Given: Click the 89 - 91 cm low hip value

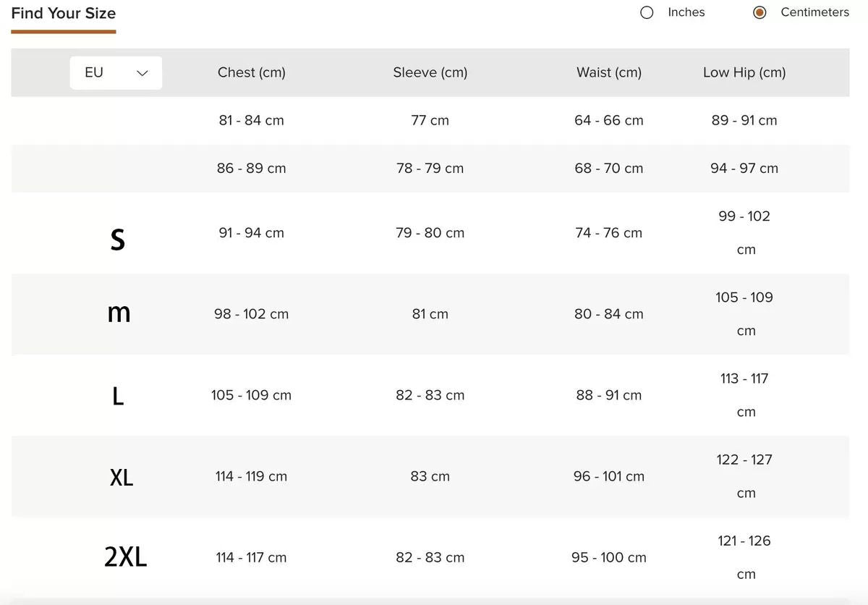Looking at the screenshot, I should pos(744,120).
